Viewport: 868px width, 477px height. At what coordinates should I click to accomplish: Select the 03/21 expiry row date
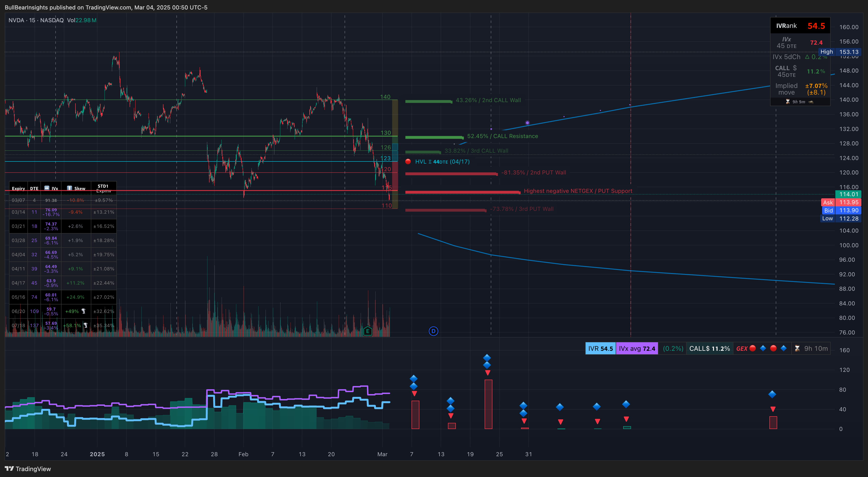(x=18, y=226)
